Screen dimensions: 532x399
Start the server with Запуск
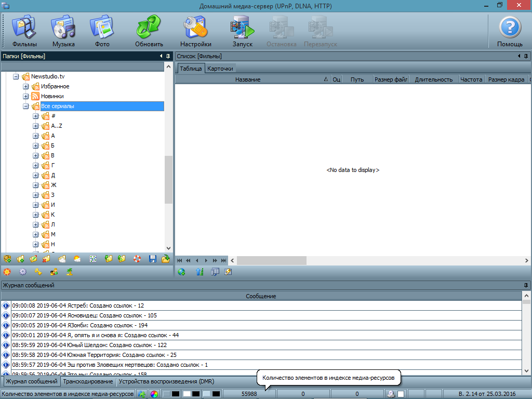[x=243, y=32]
